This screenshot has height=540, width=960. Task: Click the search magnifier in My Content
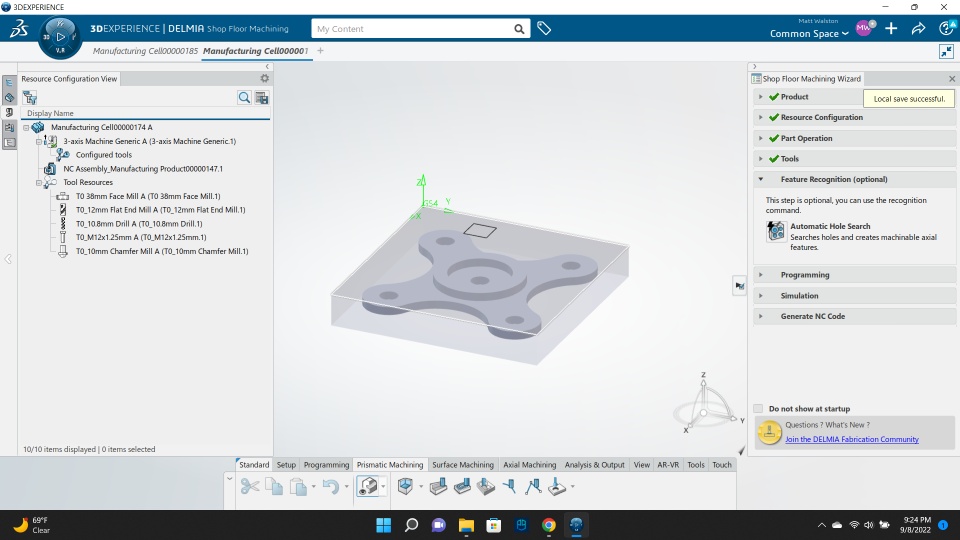(519, 29)
